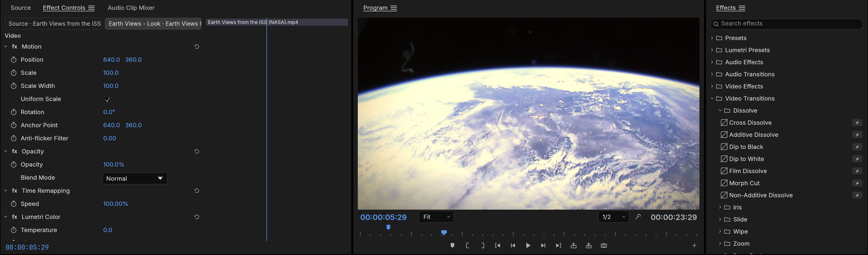Image resolution: width=868 pixels, height=255 pixels.
Task: Toggle Scale Width stopwatch icon
Action: tap(13, 86)
